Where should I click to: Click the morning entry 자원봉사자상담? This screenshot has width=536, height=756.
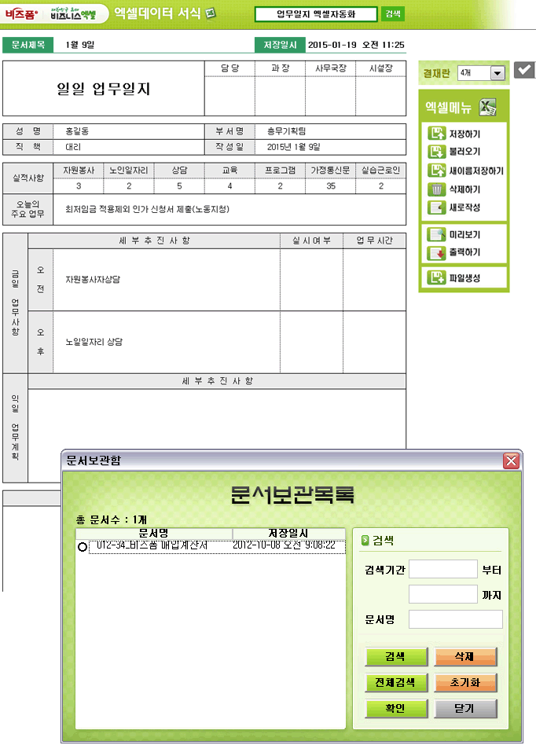pos(93,279)
